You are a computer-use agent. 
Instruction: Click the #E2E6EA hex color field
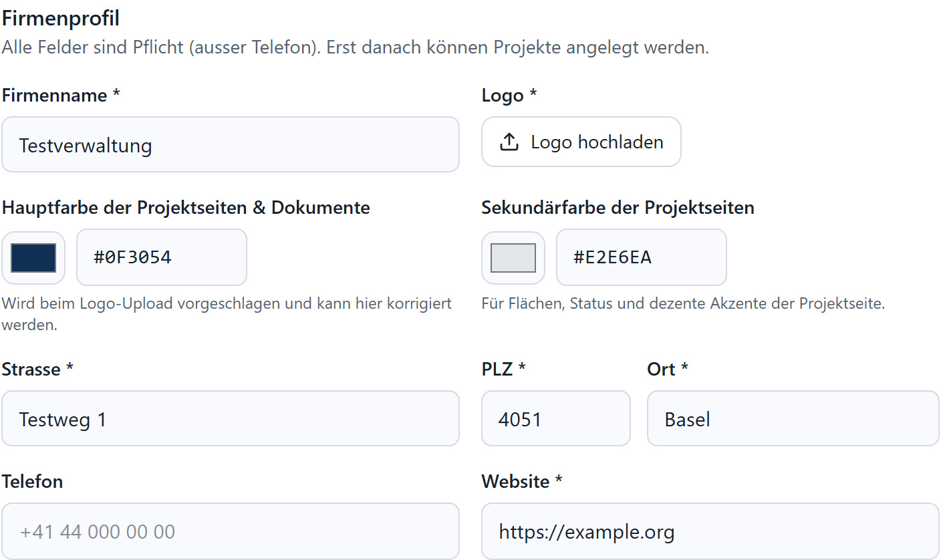642,257
